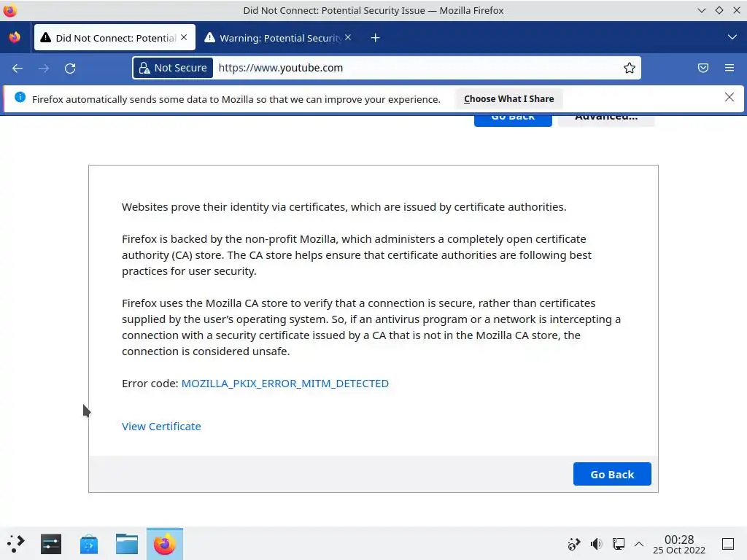Show hidden system tray icons
Screen dimensions: 747x560
point(639,544)
